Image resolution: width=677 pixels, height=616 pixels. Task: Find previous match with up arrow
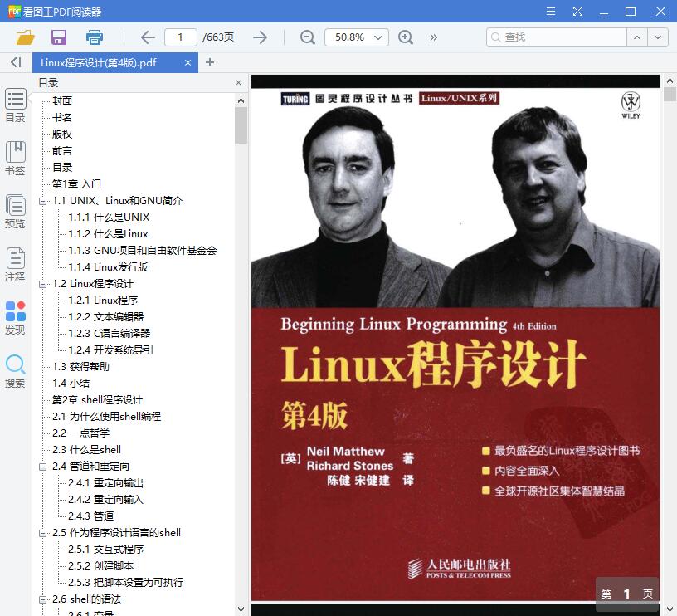click(x=637, y=37)
